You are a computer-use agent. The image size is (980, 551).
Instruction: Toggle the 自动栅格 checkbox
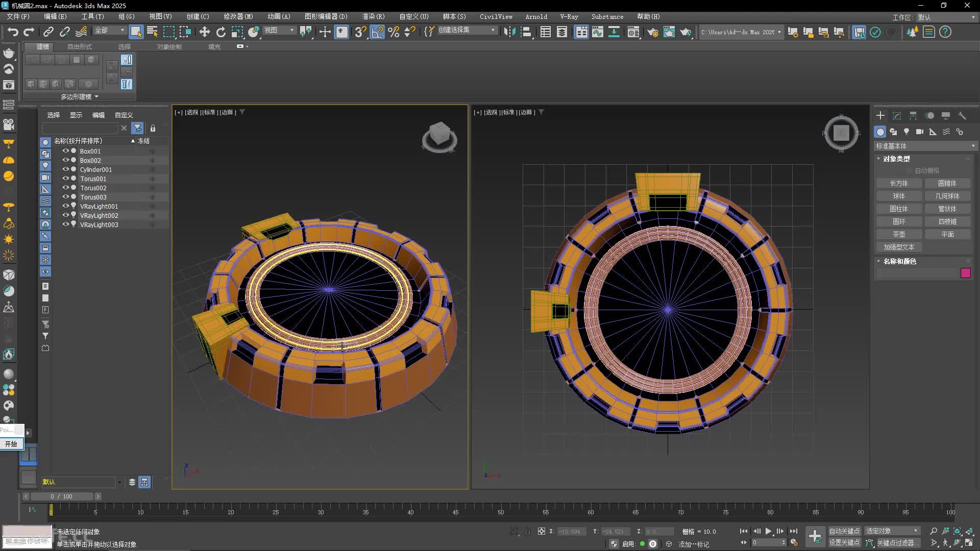point(910,170)
